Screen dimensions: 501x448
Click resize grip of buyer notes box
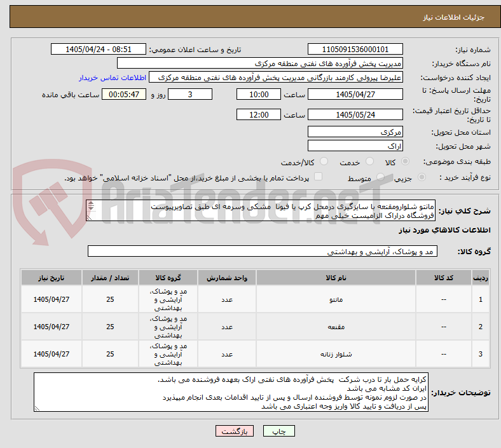[37, 408]
